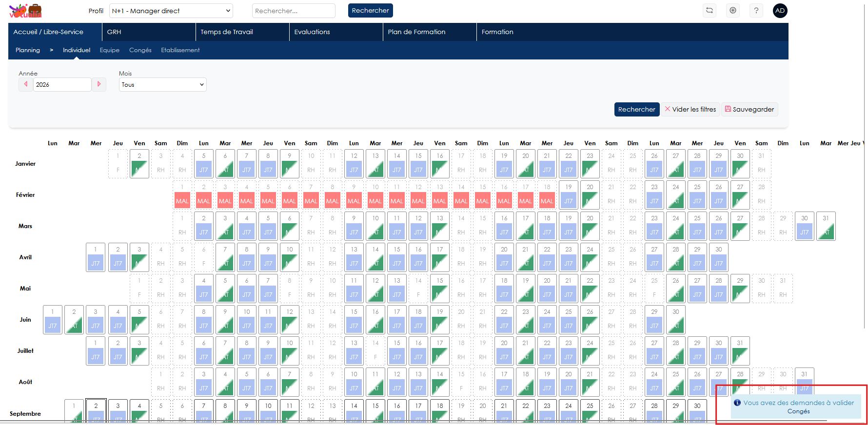Click Rechercher button beside Vider les filtres

click(x=637, y=109)
